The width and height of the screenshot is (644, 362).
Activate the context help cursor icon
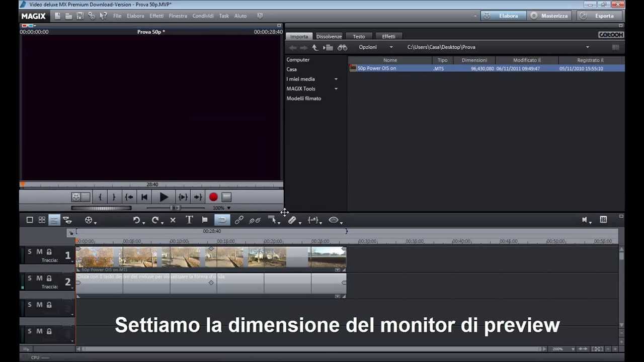click(103, 16)
